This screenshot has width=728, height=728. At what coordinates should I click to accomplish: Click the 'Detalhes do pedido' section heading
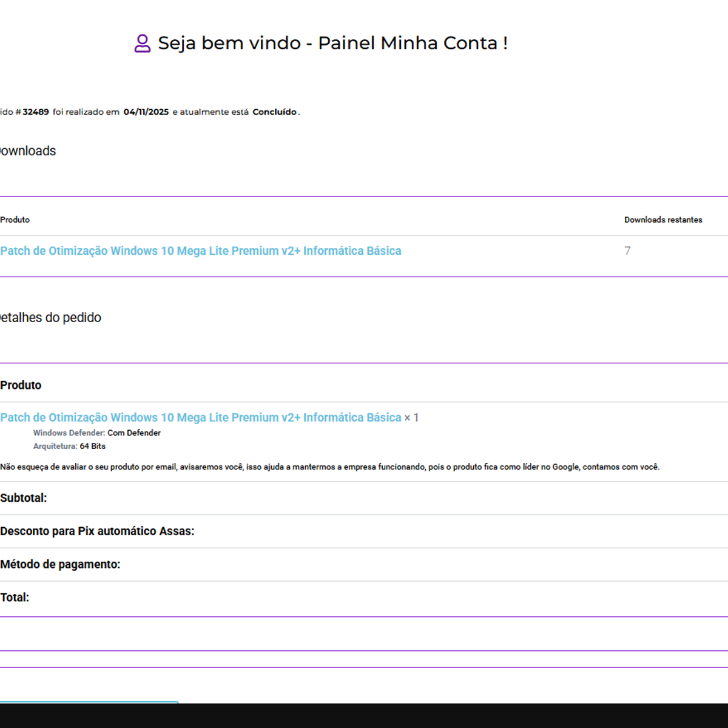click(x=51, y=318)
